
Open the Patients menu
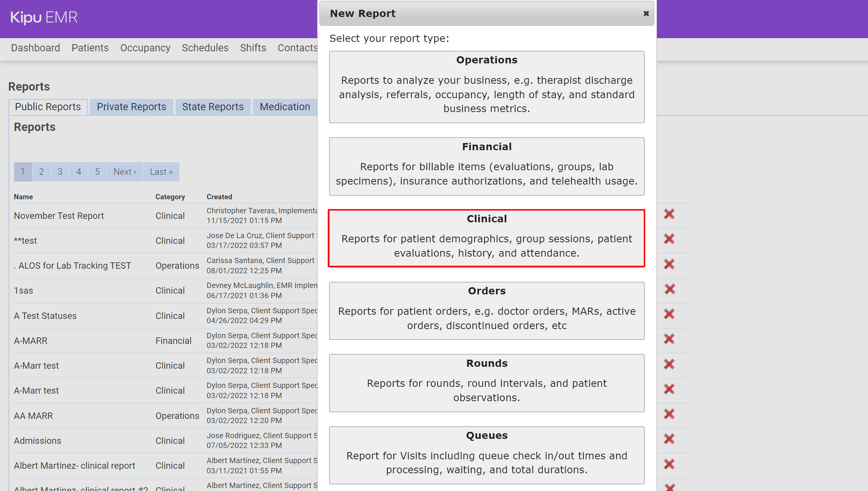tap(90, 48)
